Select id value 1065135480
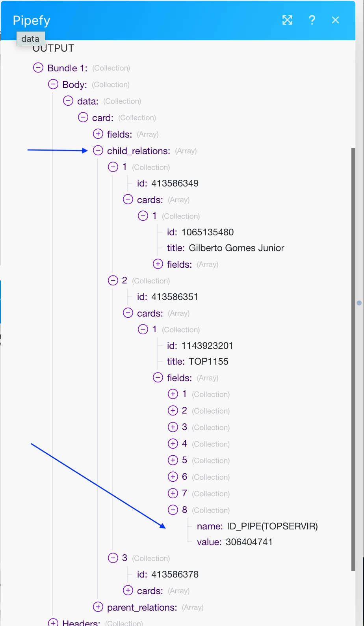364x626 pixels. 208,232
